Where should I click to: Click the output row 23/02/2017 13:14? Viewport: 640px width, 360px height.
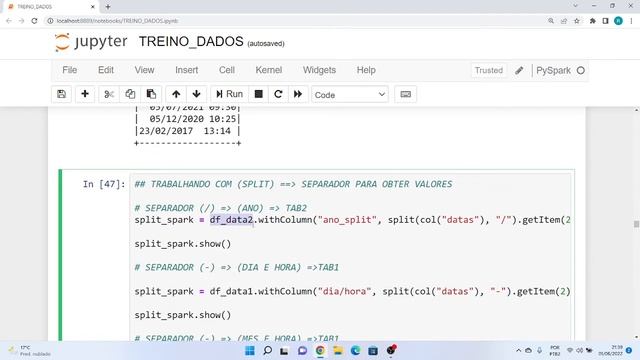click(188, 131)
